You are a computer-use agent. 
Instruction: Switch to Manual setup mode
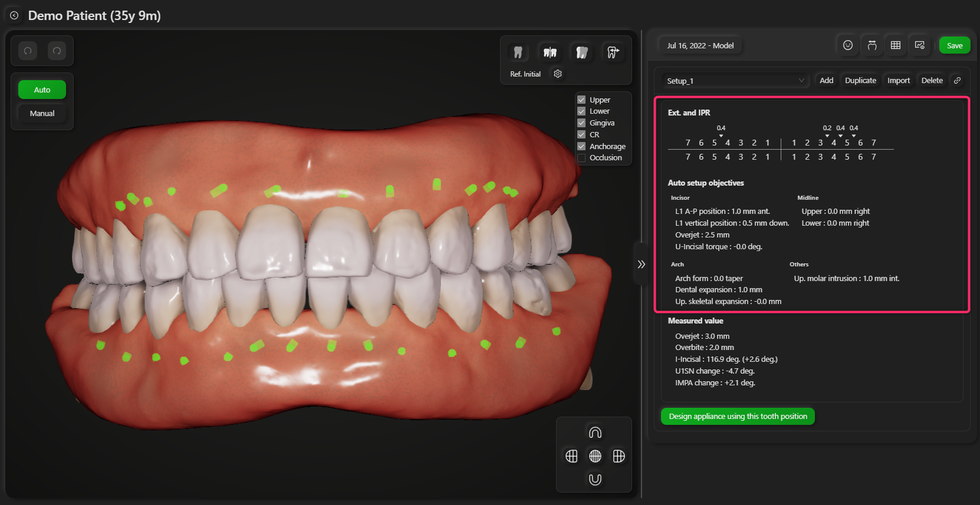[x=42, y=113]
